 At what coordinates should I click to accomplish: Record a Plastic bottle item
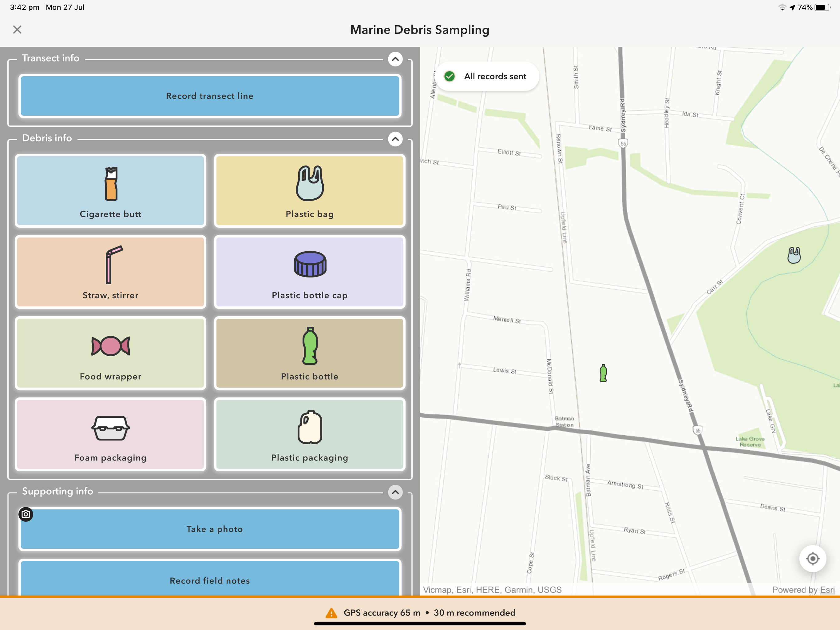310,353
